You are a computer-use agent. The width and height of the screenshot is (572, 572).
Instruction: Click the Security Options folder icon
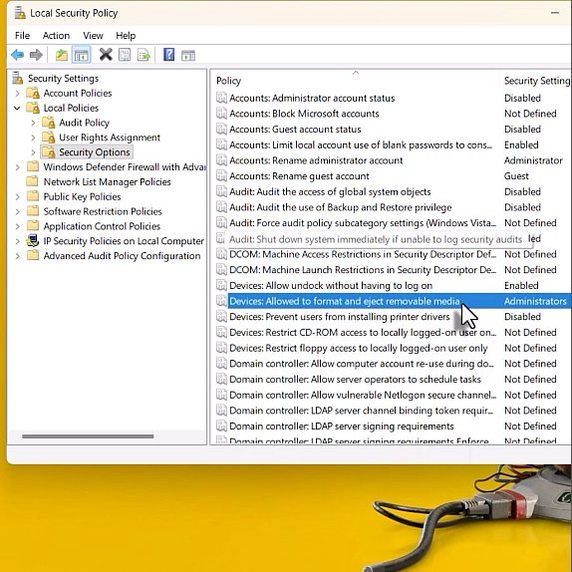tap(49, 152)
